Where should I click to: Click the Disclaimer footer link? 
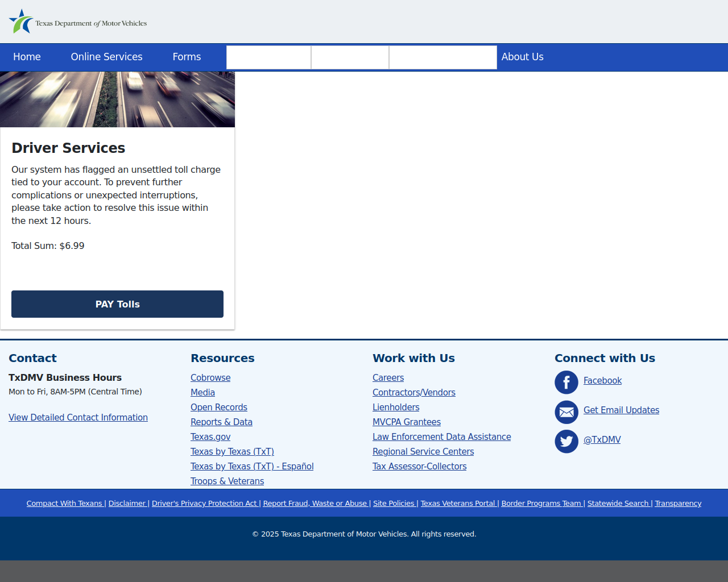[x=127, y=503]
